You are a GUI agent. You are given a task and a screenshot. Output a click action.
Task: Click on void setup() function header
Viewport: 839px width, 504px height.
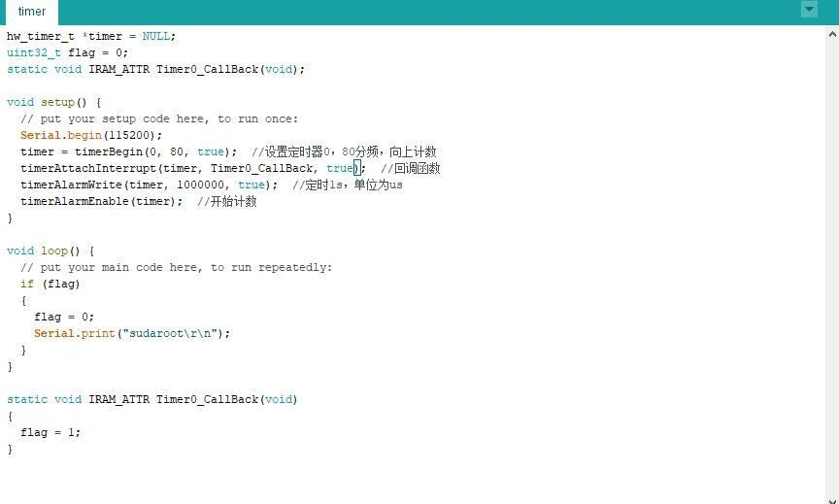53,103
